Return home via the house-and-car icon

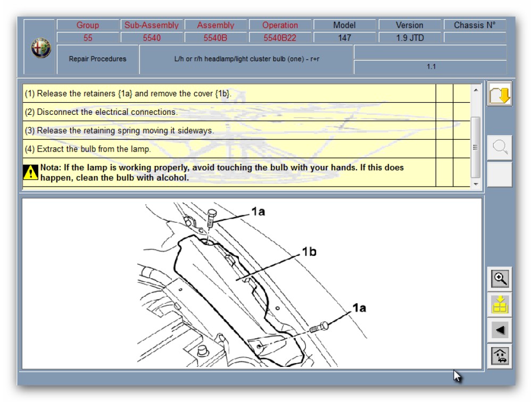coord(500,355)
